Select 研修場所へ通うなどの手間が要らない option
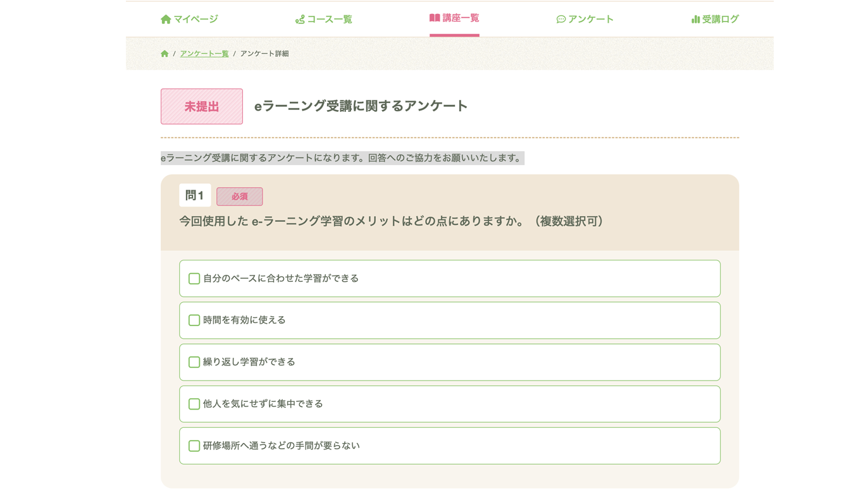 click(194, 445)
